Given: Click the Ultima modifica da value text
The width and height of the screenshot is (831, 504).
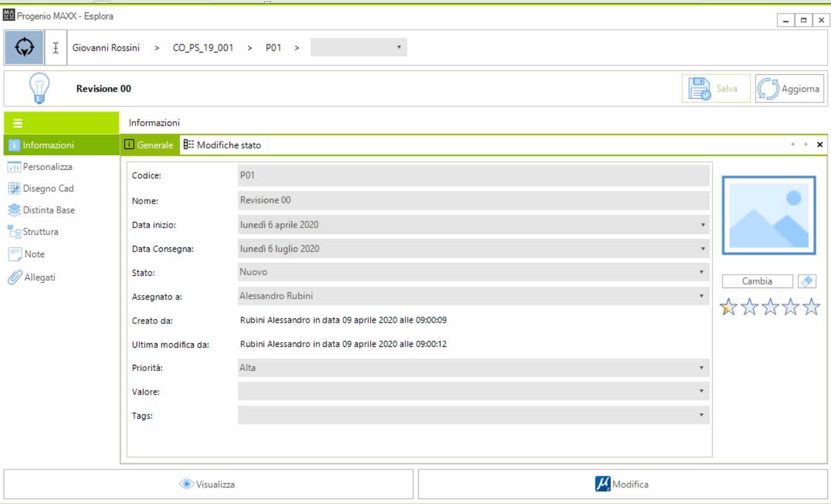Looking at the screenshot, I should point(343,344).
